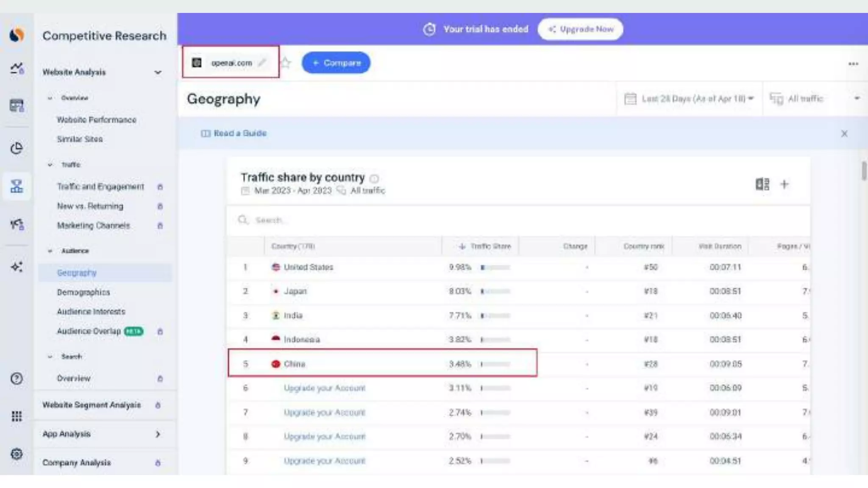Open the apps grid icon in sidebar

pyautogui.click(x=17, y=416)
